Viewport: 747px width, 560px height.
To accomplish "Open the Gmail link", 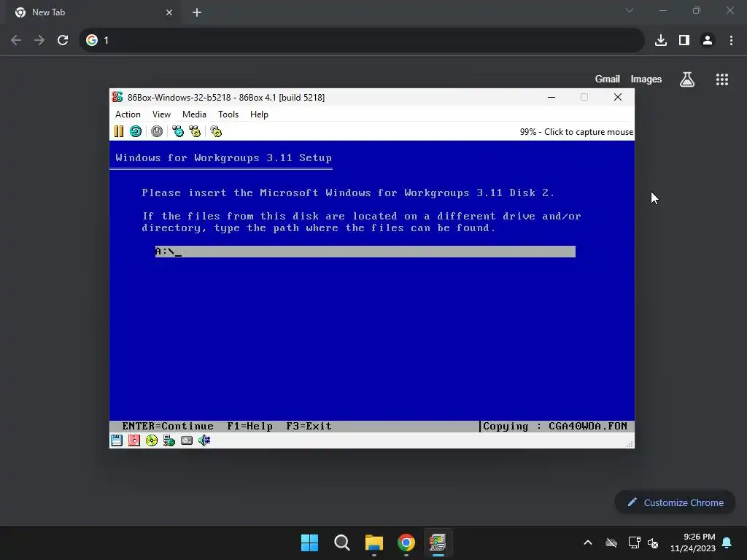I will pos(608,79).
